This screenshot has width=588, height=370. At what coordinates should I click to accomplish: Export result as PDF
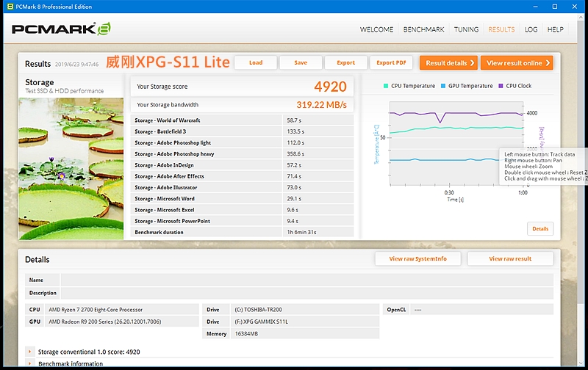tap(391, 62)
